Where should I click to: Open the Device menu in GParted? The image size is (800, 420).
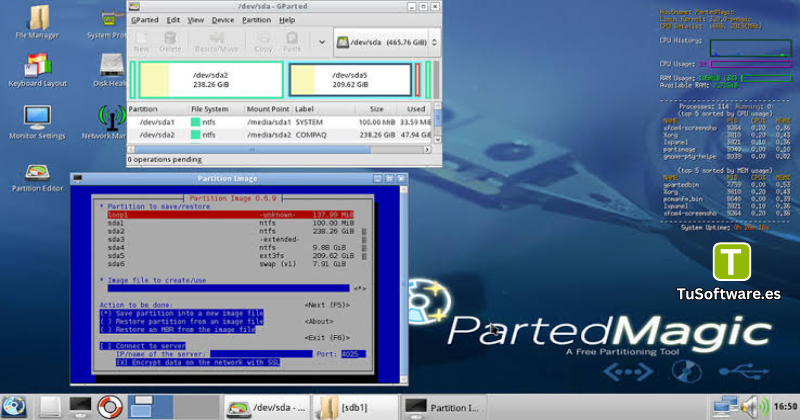pyautogui.click(x=222, y=20)
